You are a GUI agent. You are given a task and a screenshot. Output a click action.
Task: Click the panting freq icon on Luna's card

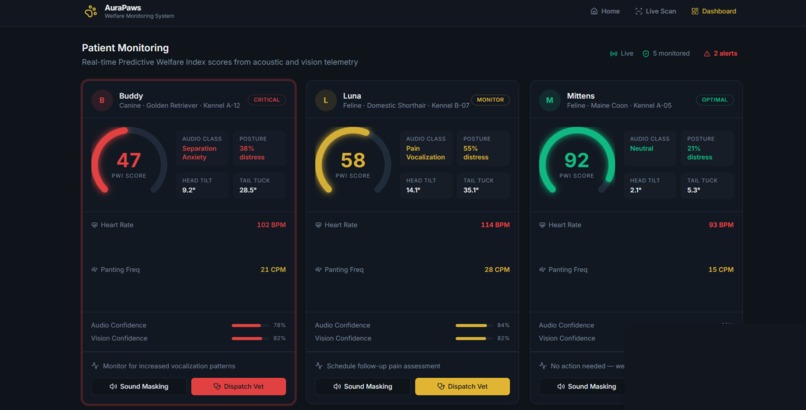pos(318,270)
